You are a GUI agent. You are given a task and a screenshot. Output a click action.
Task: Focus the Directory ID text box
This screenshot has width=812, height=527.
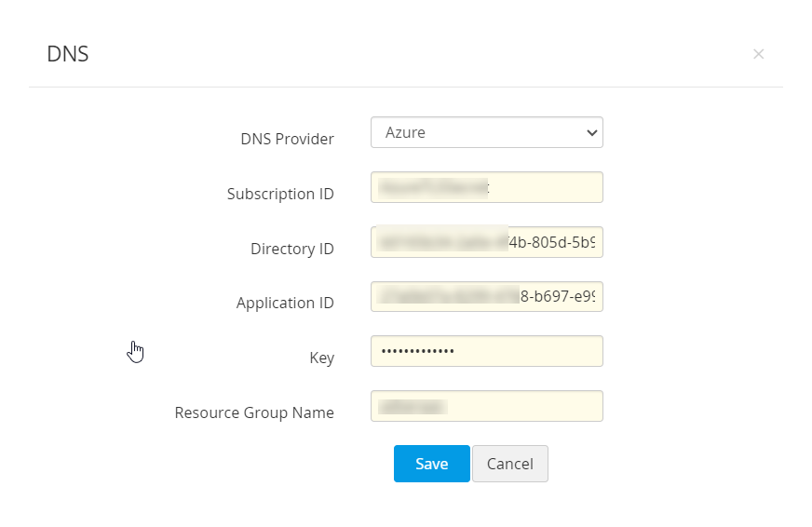click(x=486, y=242)
